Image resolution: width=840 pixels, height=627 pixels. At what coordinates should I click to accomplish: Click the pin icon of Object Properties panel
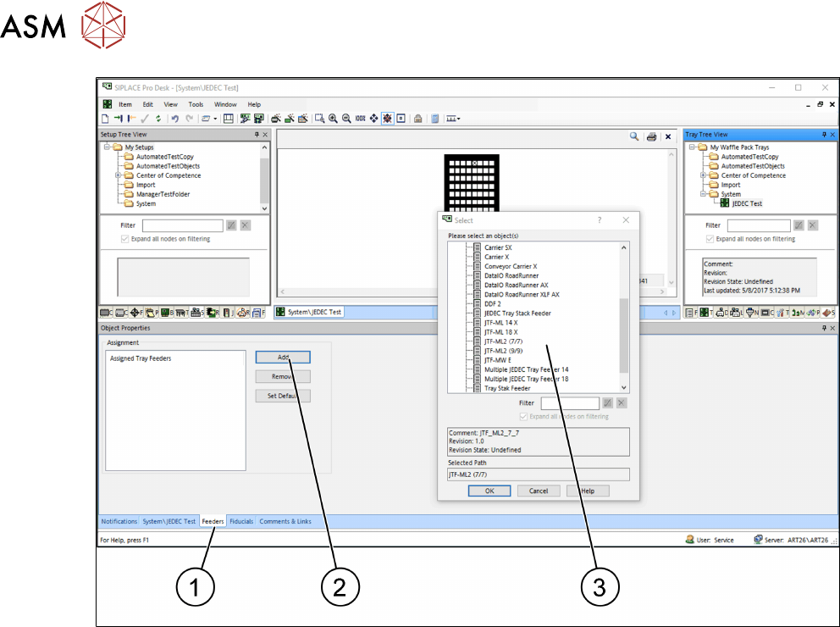coord(824,328)
